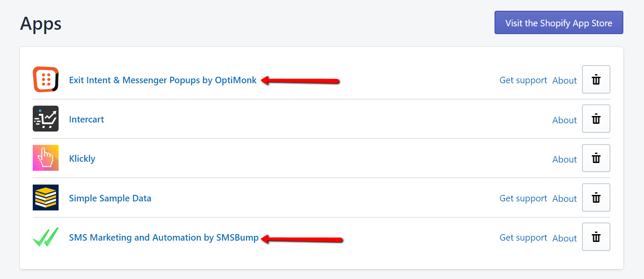This screenshot has height=279, width=644.
Task: Click the Simple Sample Data stack icon
Action: 46,197
